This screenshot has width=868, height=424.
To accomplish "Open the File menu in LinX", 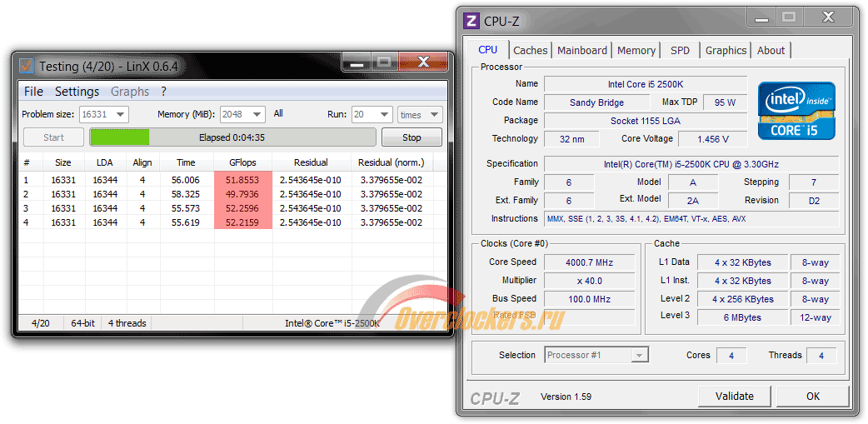I will tap(34, 92).
